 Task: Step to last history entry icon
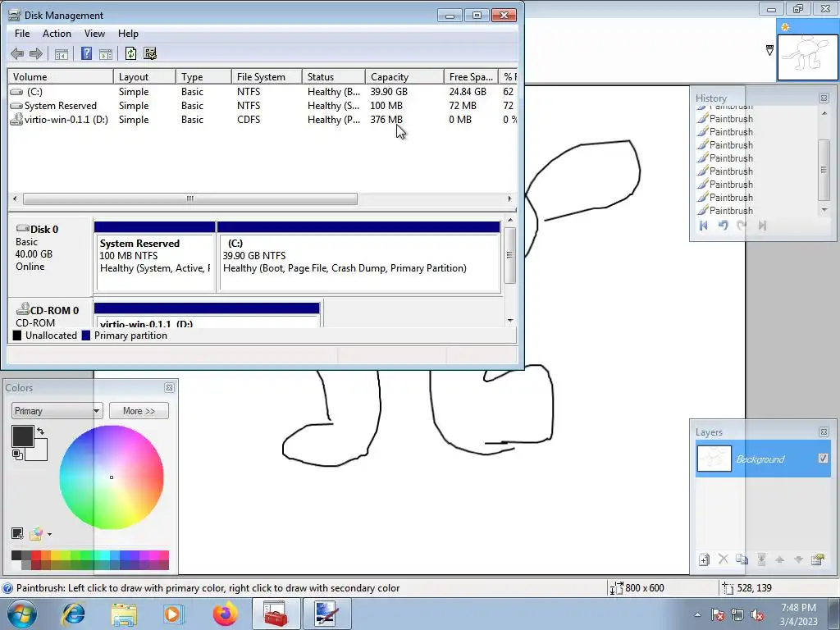(x=762, y=226)
